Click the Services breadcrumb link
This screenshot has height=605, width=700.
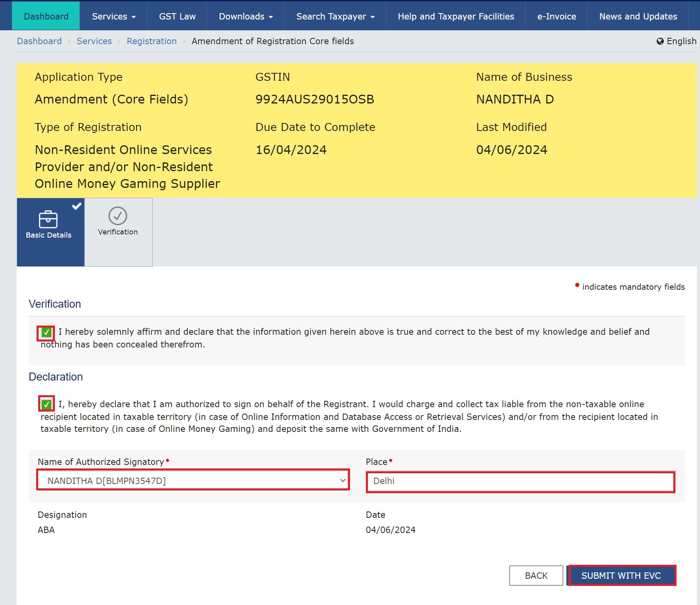tap(94, 41)
